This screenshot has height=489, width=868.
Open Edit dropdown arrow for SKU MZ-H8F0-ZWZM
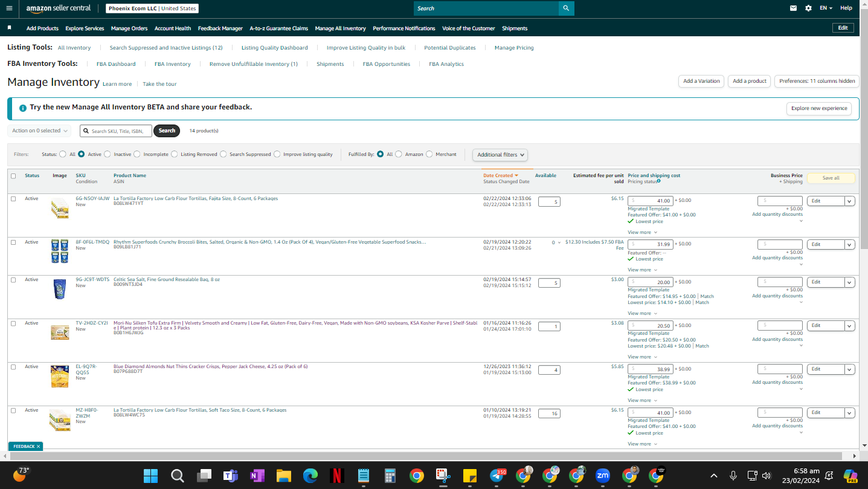[850, 413]
